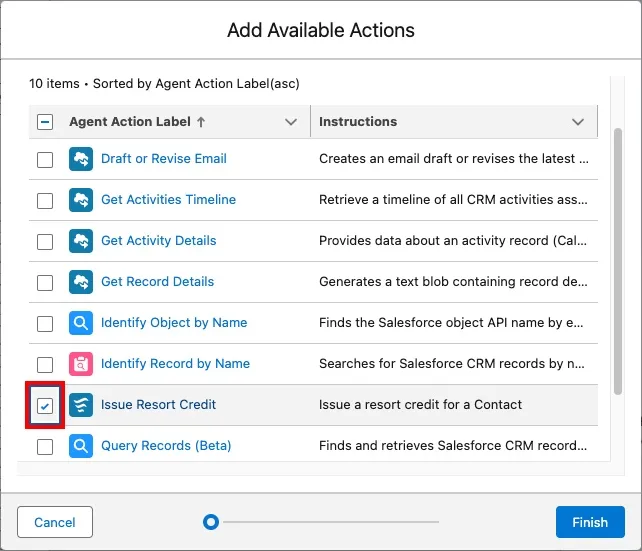Click the Draft or Revise Email cloud icon
The width and height of the screenshot is (642, 551).
coord(81,159)
